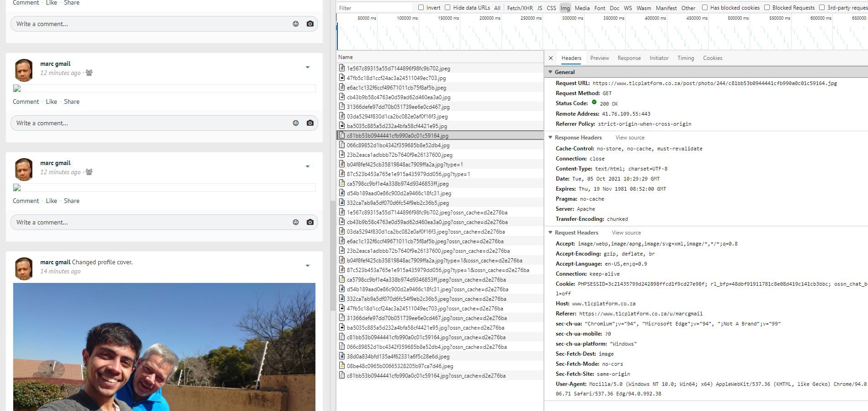
Task: Click View source next to Request Headers
Action: click(626, 233)
